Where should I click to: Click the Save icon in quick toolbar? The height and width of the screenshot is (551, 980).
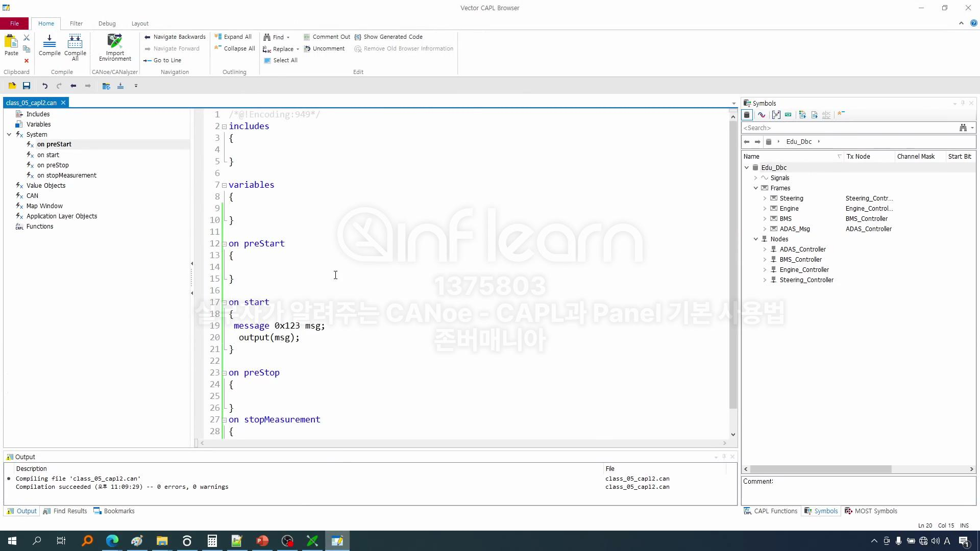(x=27, y=86)
